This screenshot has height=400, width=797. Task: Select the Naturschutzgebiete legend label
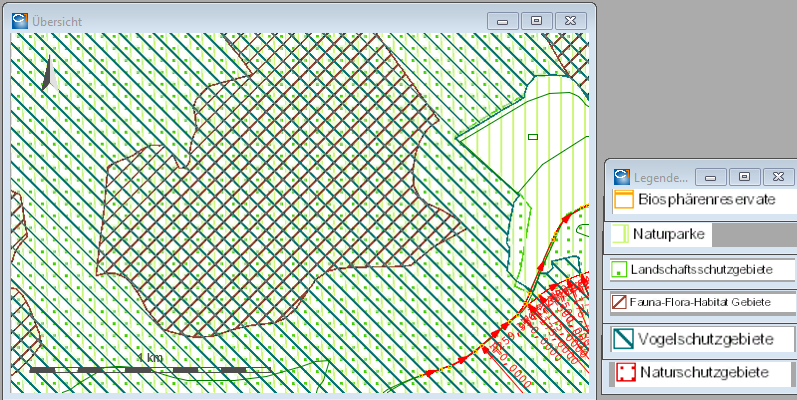704,372
